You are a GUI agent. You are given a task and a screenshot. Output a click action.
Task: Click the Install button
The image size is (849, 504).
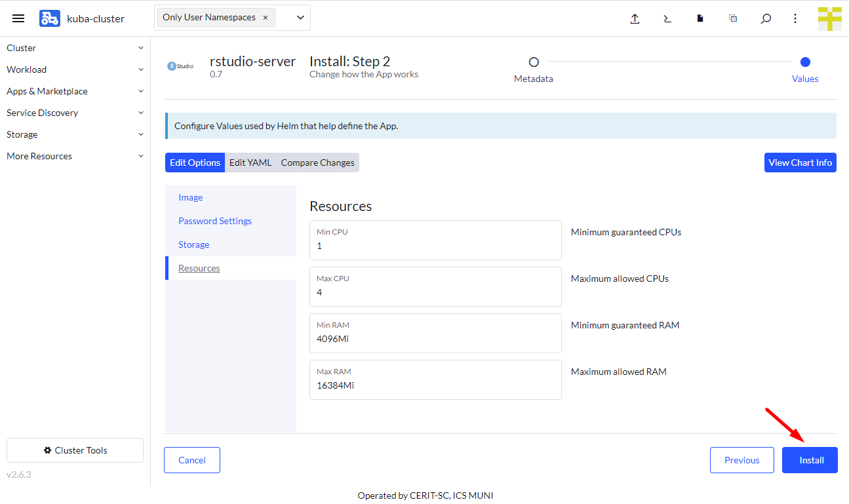click(x=810, y=459)
